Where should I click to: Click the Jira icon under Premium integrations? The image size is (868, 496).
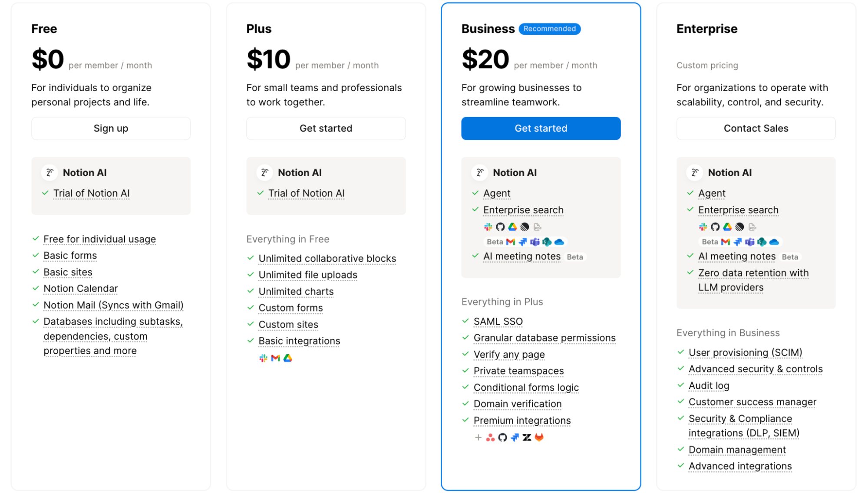[x=515, y=437]
